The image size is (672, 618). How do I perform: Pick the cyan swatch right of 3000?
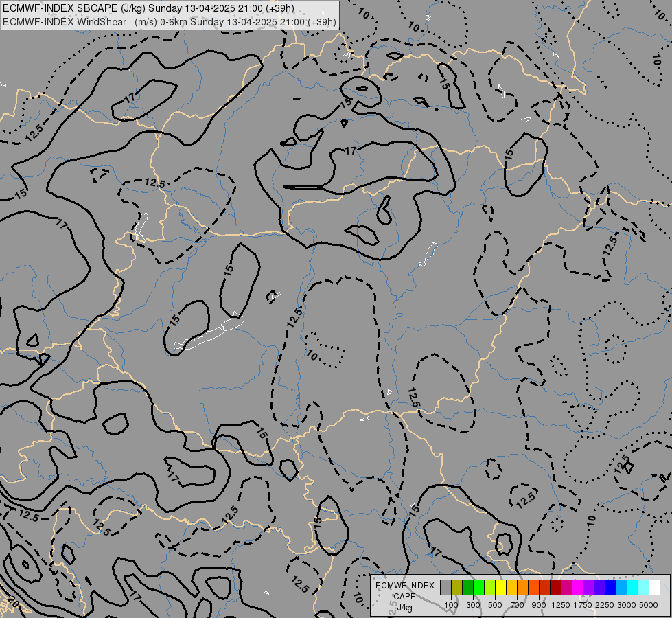click(633, 588)
